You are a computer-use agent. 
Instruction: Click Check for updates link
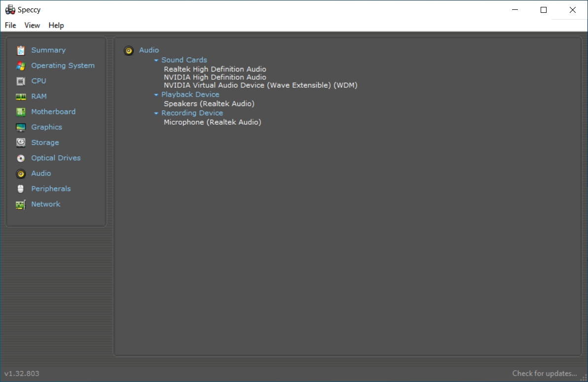545,374
